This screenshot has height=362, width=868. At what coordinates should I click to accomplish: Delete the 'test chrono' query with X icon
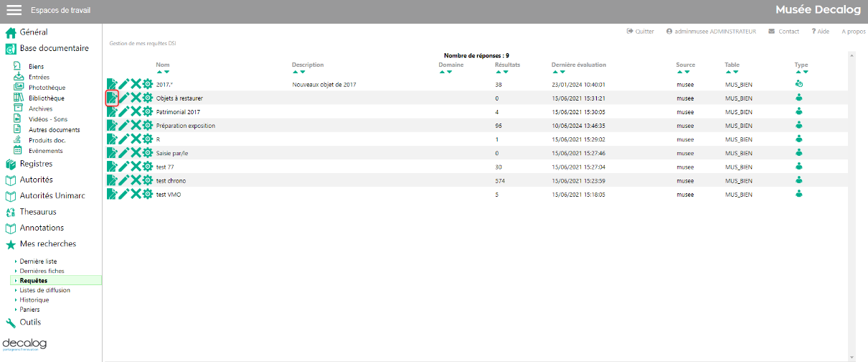136,181
